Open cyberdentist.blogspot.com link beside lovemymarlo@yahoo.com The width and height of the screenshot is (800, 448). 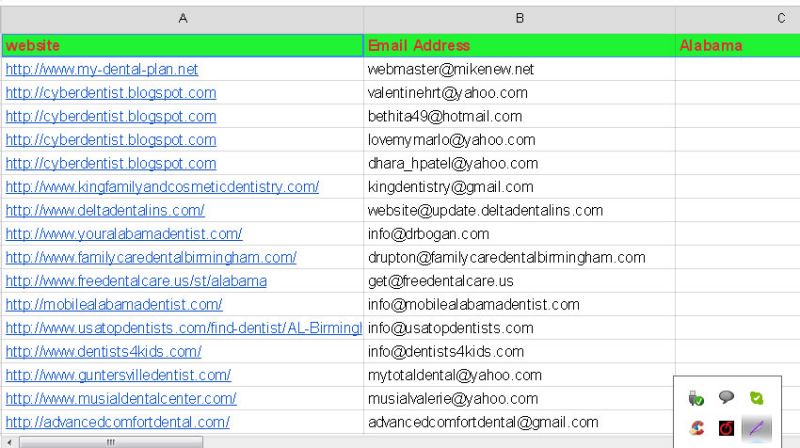pyautogui.click(x=111, y=140)
